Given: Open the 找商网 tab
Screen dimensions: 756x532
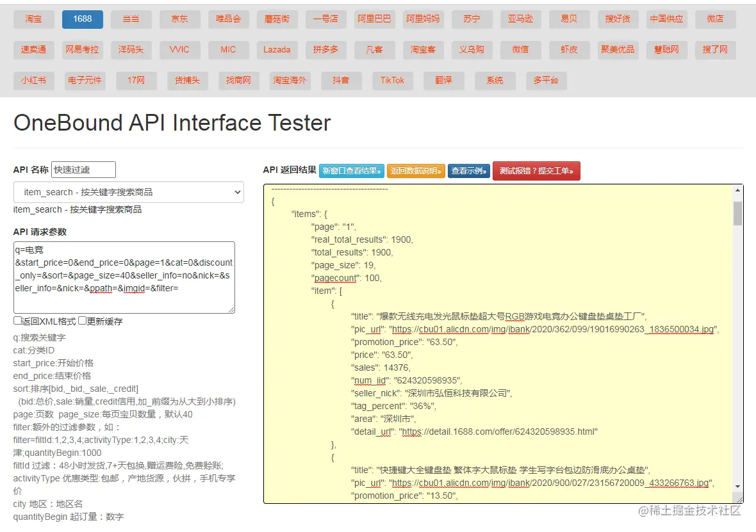Looking at the screenshot, I should coord(239,81).
